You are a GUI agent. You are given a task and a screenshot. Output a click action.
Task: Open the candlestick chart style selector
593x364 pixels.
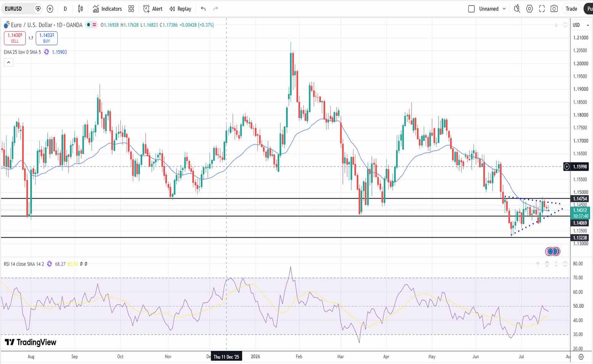[80, 9]
